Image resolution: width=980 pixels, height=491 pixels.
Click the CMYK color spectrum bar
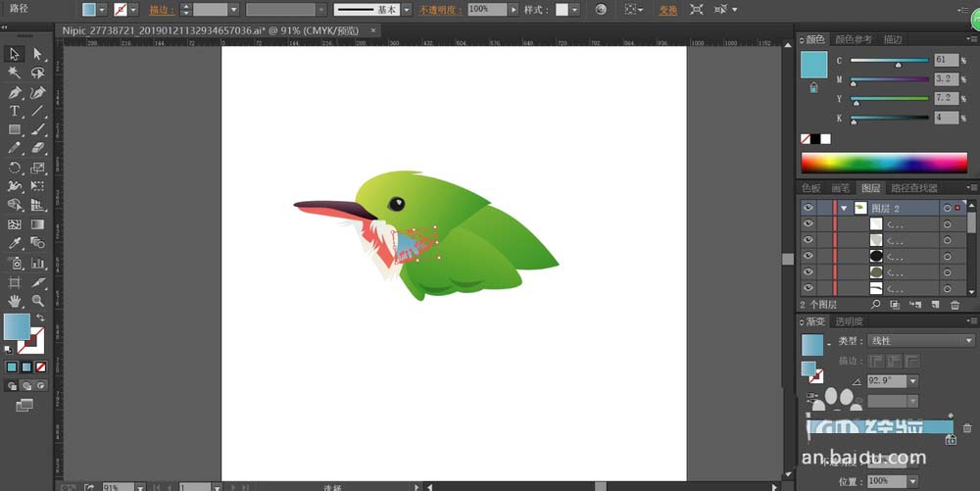tap(884, 163)
